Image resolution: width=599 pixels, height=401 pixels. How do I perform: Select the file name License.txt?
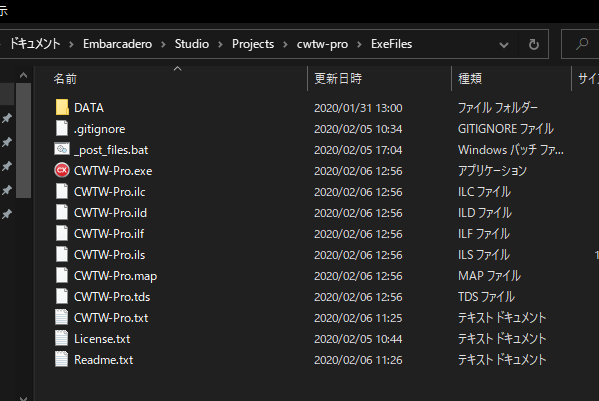click(102, 339)
